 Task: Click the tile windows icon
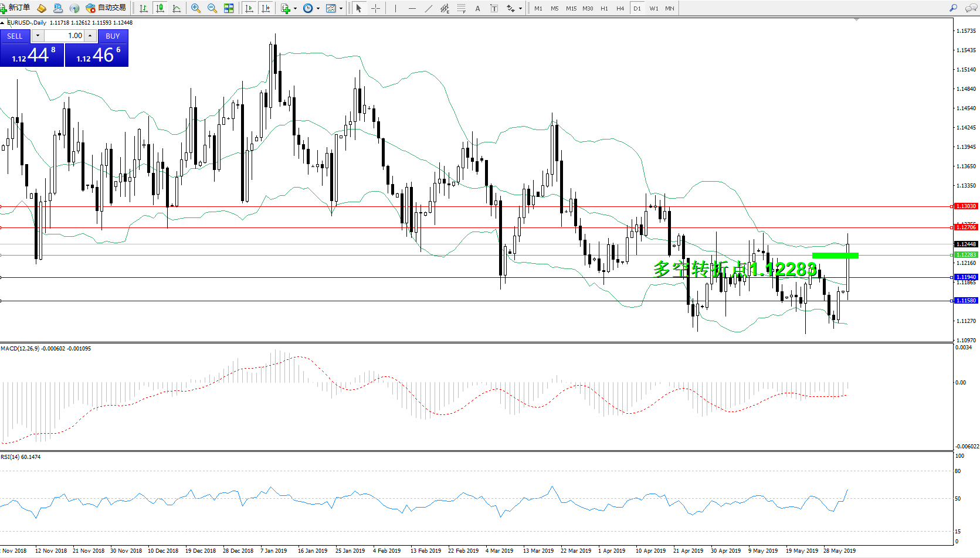point(229,8)
